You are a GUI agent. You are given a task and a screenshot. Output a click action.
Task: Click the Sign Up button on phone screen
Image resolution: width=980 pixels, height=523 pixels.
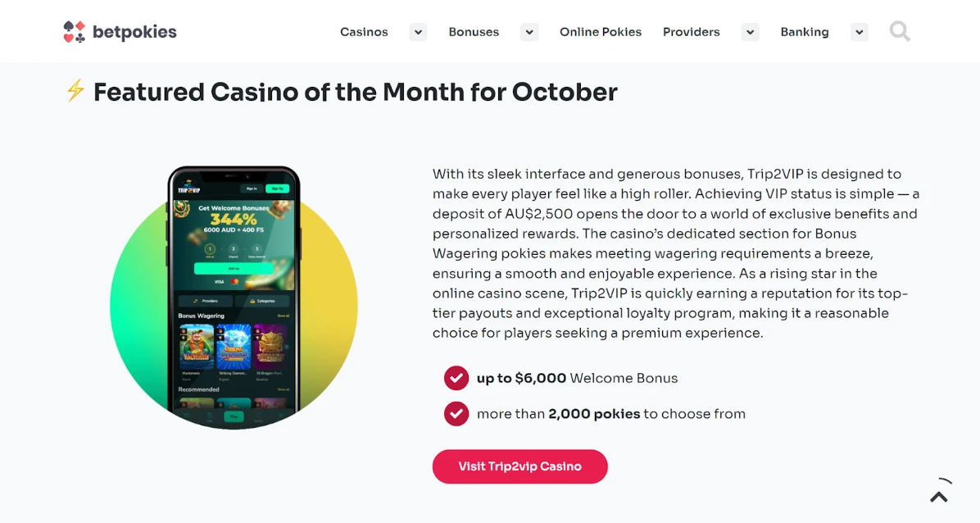tap(278, 189)
